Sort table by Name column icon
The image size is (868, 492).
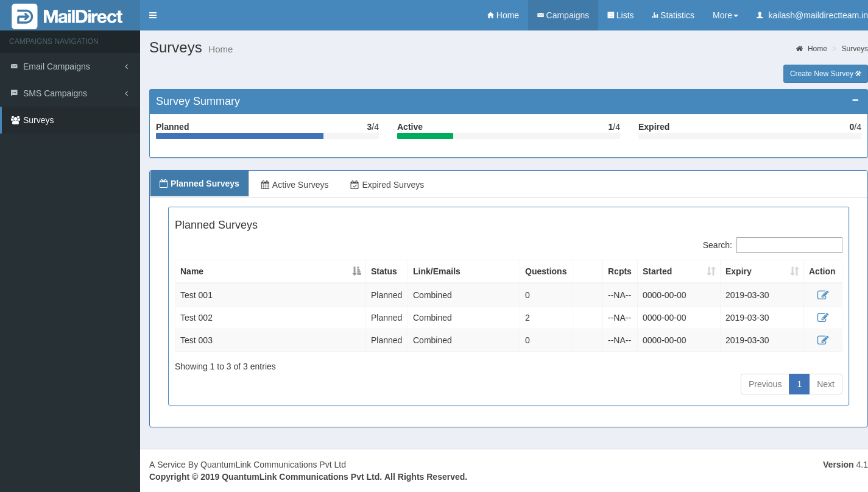[x=356, y=271]
